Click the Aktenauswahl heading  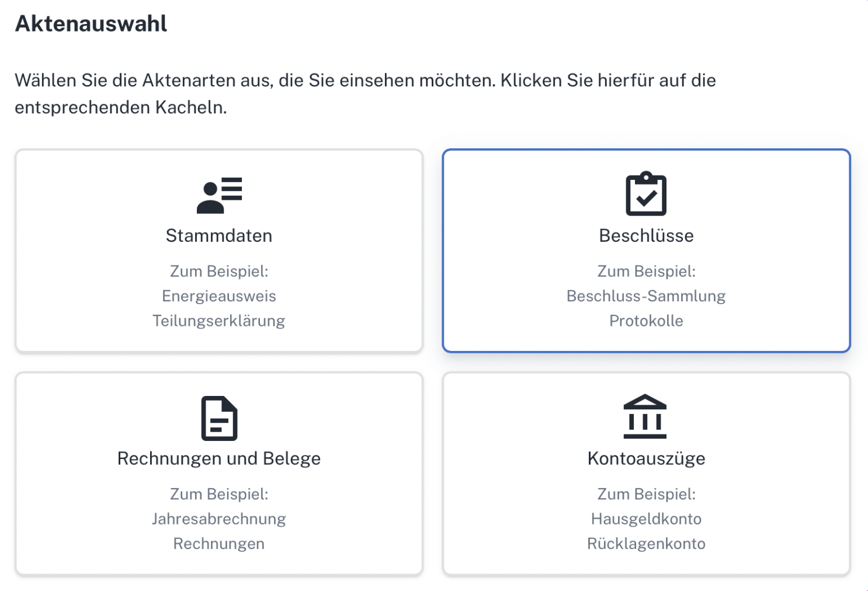coord(91,23)
